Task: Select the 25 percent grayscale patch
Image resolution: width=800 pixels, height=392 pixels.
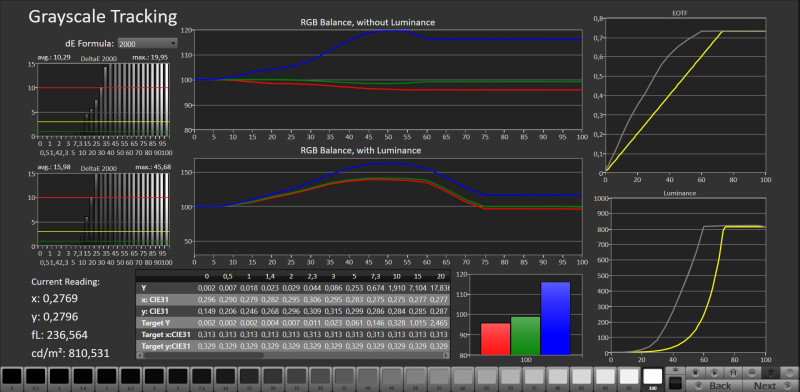Action: pos(297,379)
